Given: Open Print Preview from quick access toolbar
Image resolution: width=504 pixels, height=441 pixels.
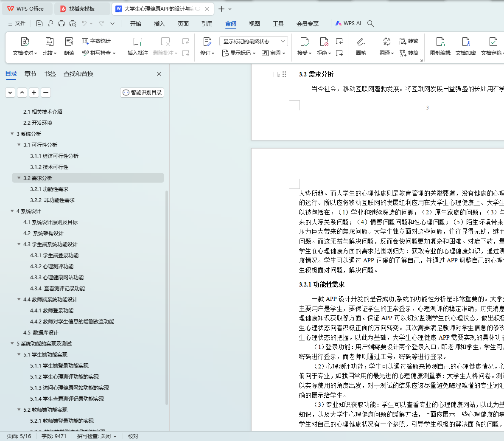Looking at the screenshot, I should pyautogui.click(x=73, y=23).
